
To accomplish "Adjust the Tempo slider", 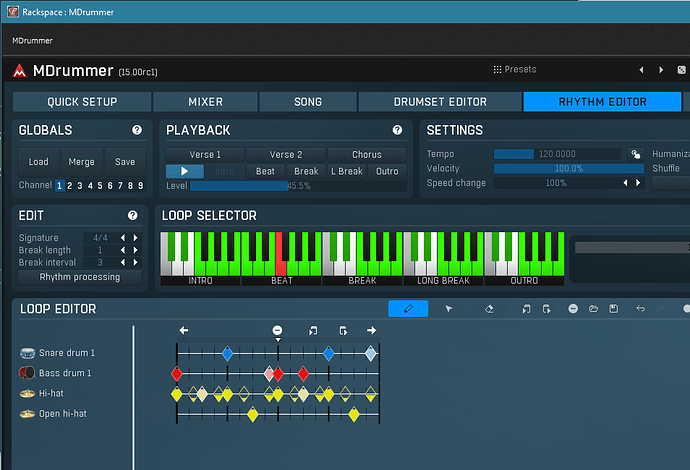I will [x=557, y=154].
